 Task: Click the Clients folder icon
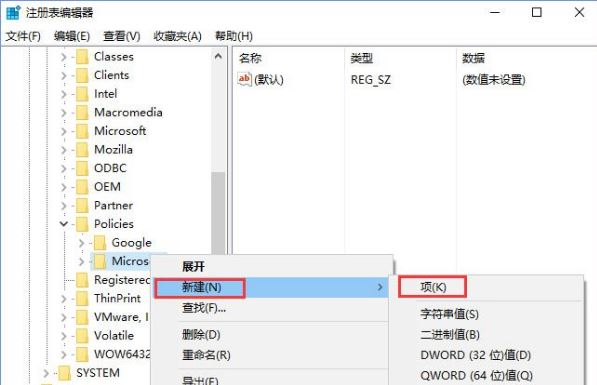point(82,75)
